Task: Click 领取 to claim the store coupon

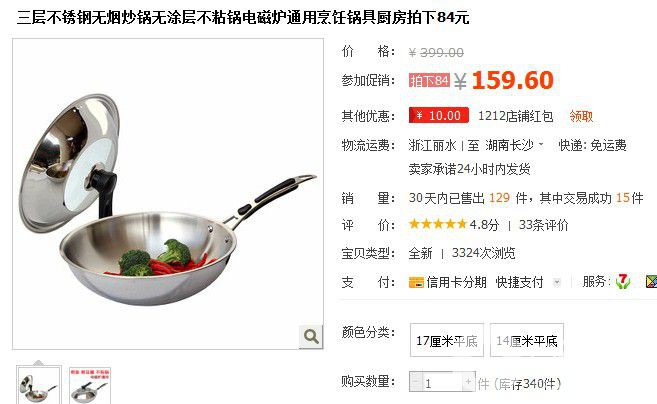Action: [x=581, y=116]
